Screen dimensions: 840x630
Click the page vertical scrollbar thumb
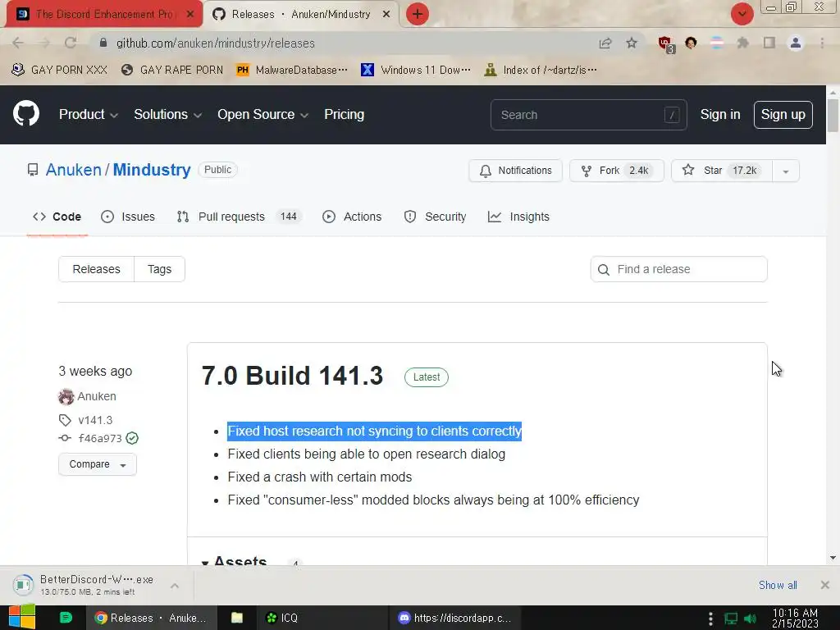click(x=833, y=115)
